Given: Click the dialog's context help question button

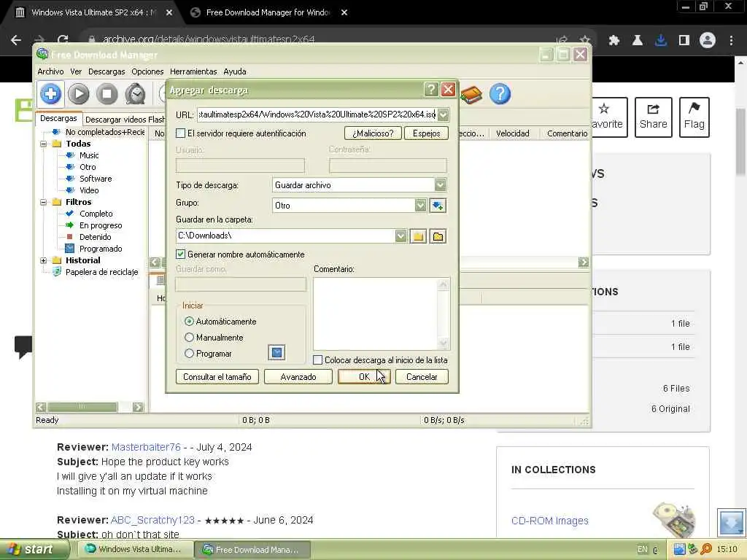Looking at the screenshot, I should [x=430, y=90].
